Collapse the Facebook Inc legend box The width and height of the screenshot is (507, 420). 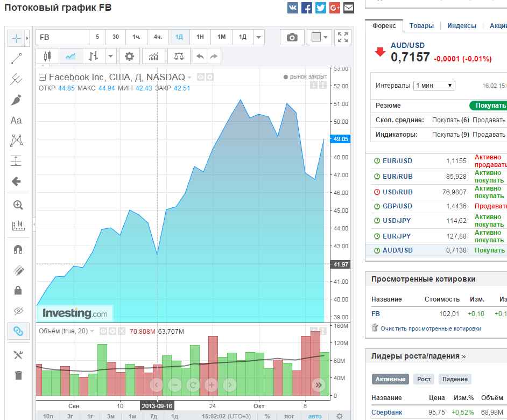coord(42,77)
